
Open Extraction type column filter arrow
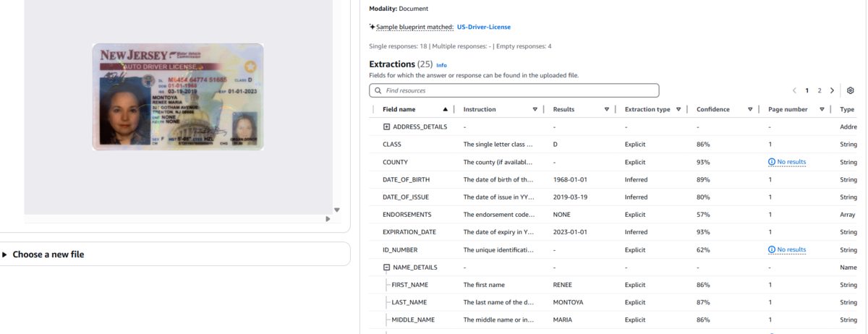point(678,109)
